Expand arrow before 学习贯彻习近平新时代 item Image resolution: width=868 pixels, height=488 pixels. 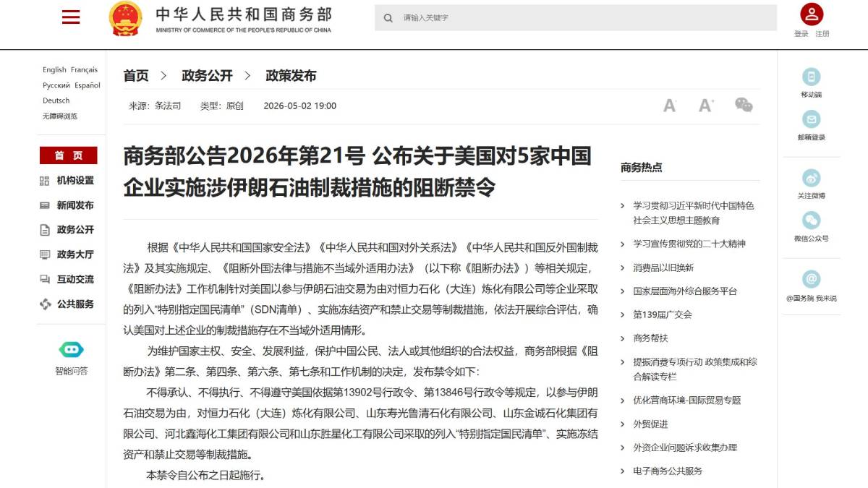(624, 205)
